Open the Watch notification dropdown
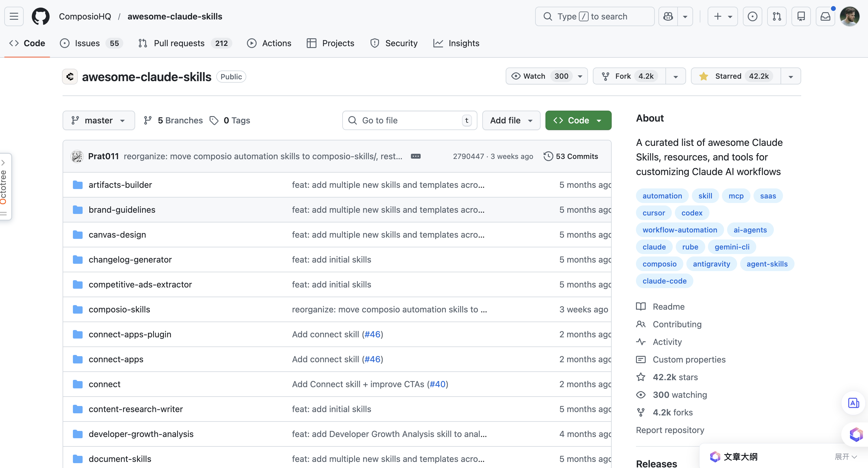This screenshot has width=868, height=468. (x=580, y=76)
